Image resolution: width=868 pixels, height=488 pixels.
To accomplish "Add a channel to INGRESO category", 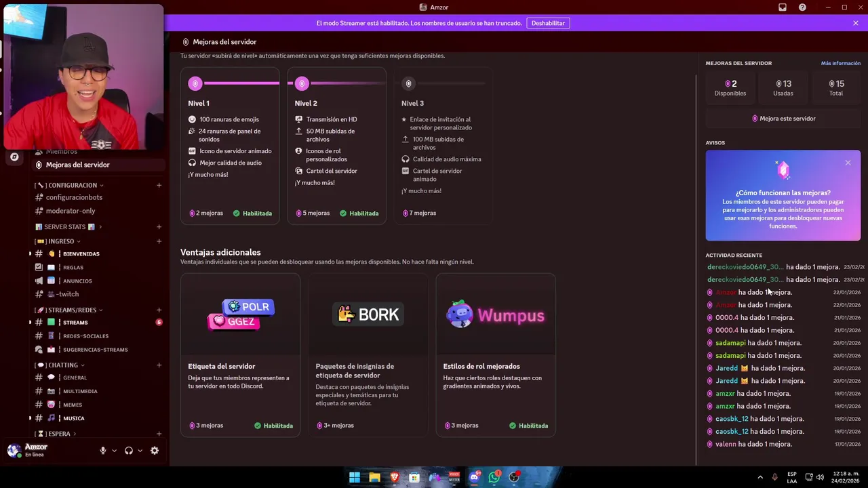I will point(159,241).
